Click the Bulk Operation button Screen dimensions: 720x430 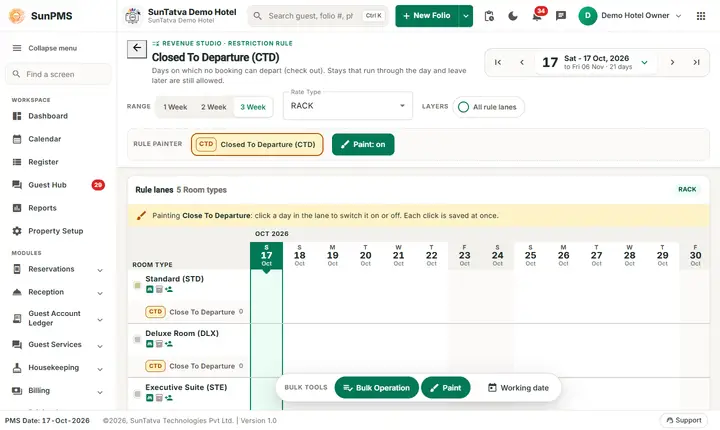377,388
